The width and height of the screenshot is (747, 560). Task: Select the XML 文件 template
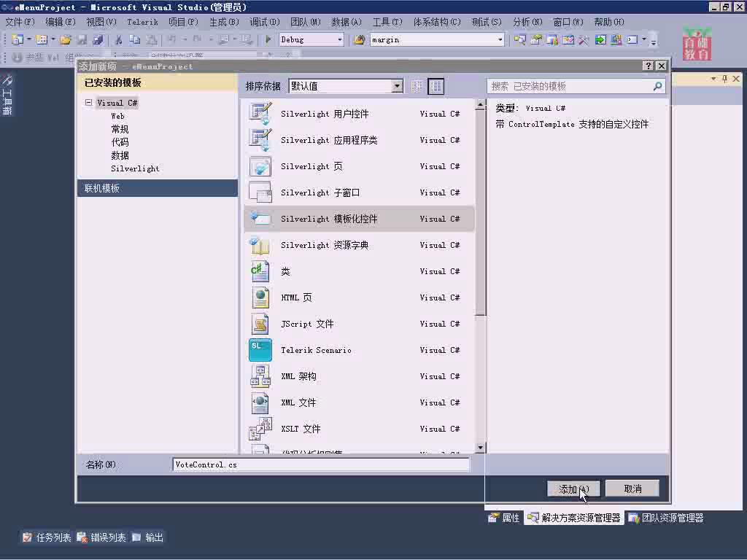[x=360, y=402]
